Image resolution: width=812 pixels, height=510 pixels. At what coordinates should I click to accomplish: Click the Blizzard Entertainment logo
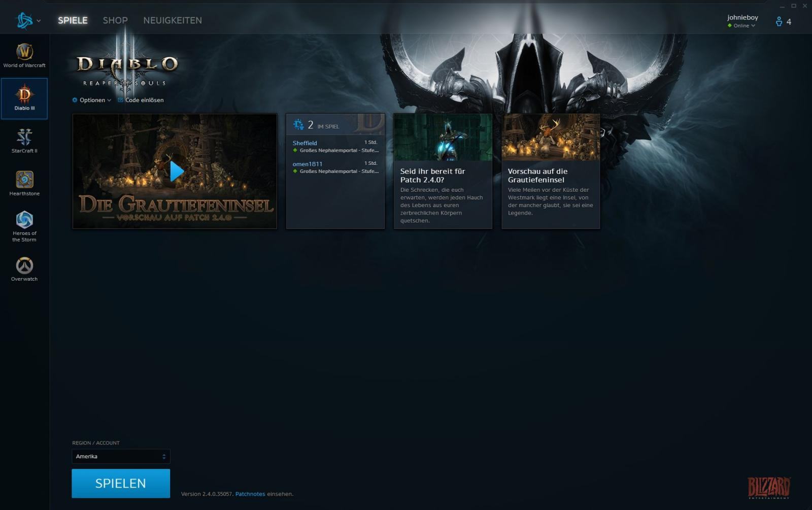(x=768, y=488)
